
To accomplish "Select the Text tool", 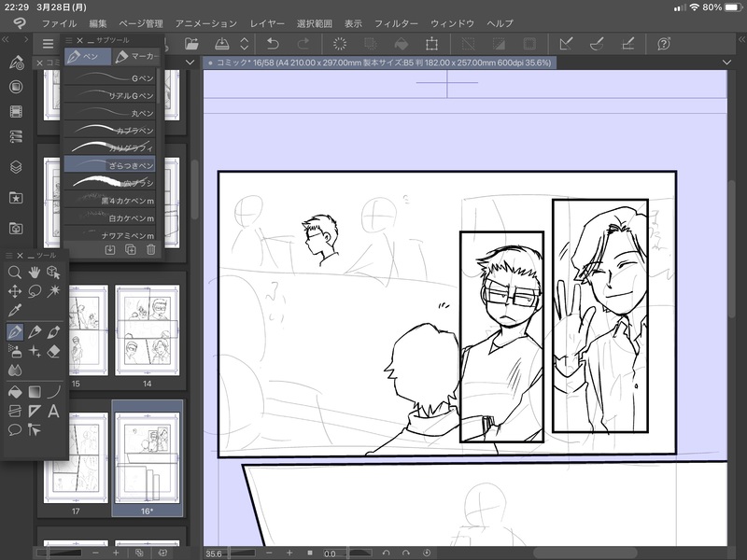I will [x=53, y=411].
